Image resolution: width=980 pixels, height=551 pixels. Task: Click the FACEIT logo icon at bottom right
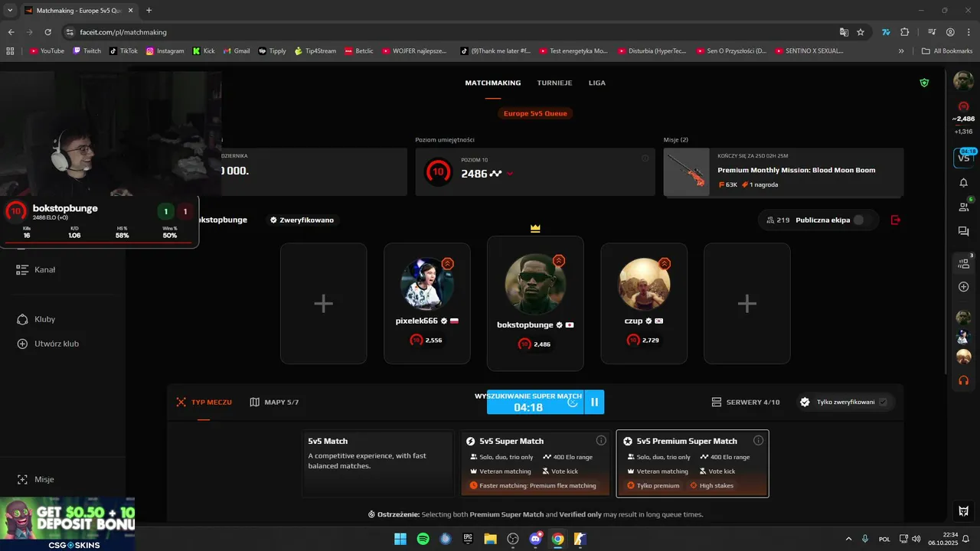[x=963, y=511]
